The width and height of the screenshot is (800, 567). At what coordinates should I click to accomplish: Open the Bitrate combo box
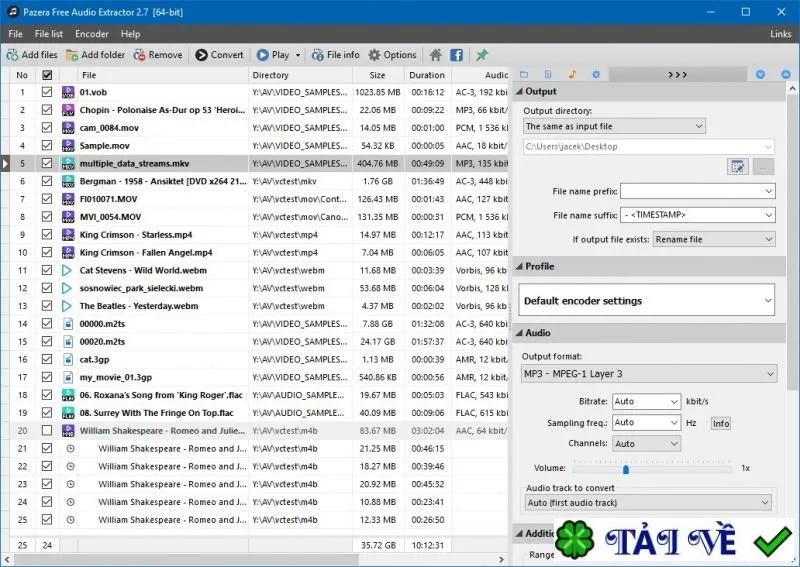point(646,402)
